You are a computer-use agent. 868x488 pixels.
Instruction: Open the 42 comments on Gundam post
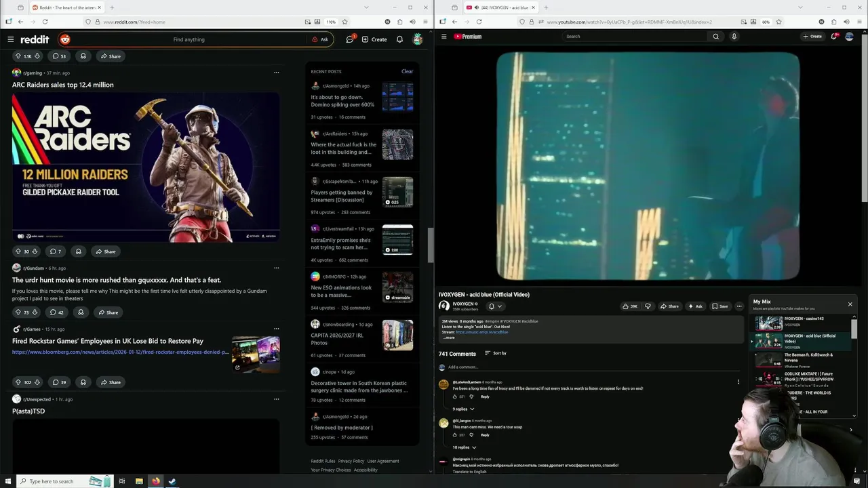pos(57,312)
